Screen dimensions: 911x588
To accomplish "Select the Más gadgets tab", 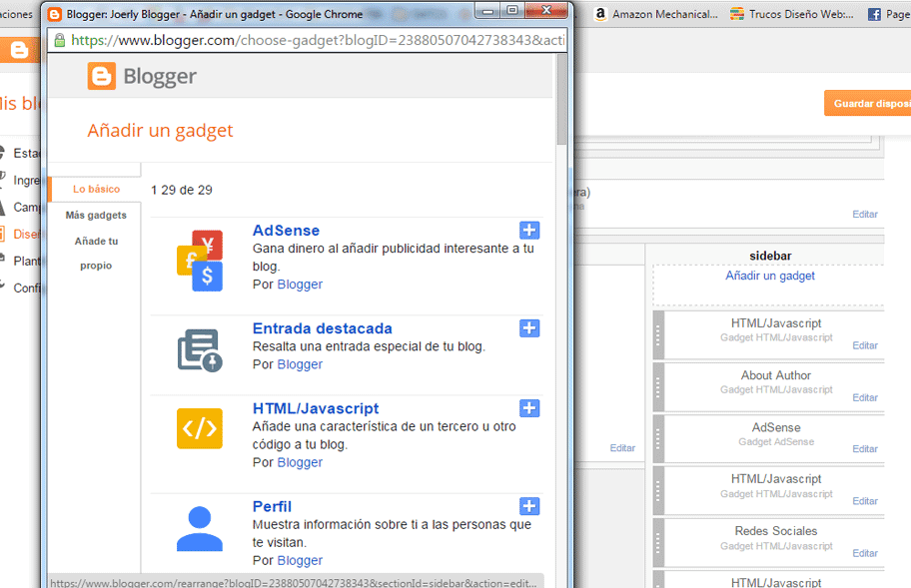I will (96, 216).
